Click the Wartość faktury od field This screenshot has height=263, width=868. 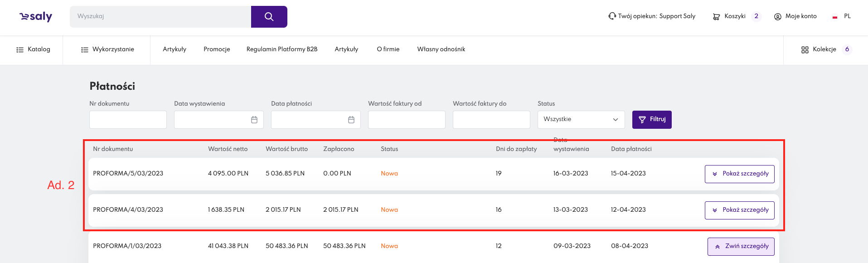click(x=407, y=120)
